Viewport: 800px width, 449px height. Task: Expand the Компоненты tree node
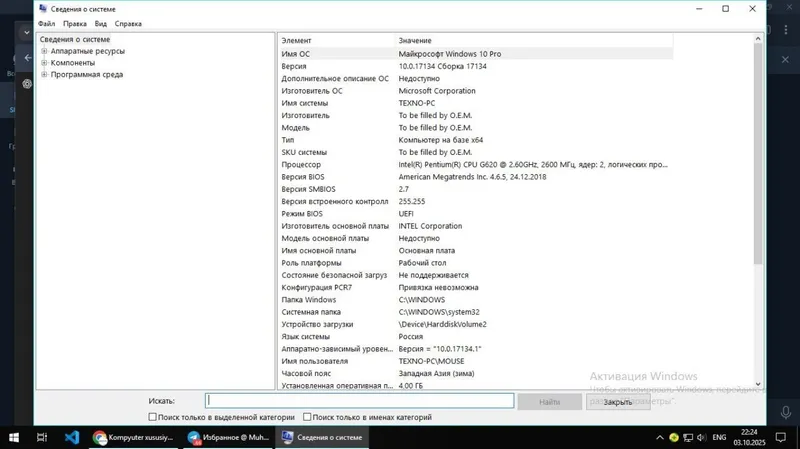click(44, 63)
